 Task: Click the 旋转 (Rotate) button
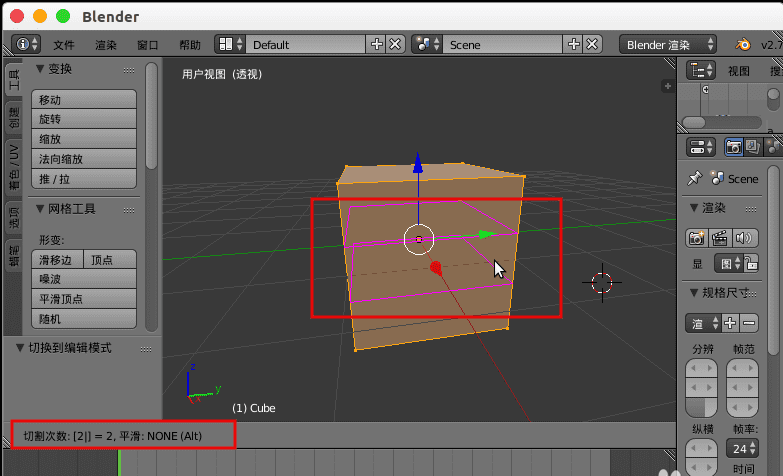(84, 119)
